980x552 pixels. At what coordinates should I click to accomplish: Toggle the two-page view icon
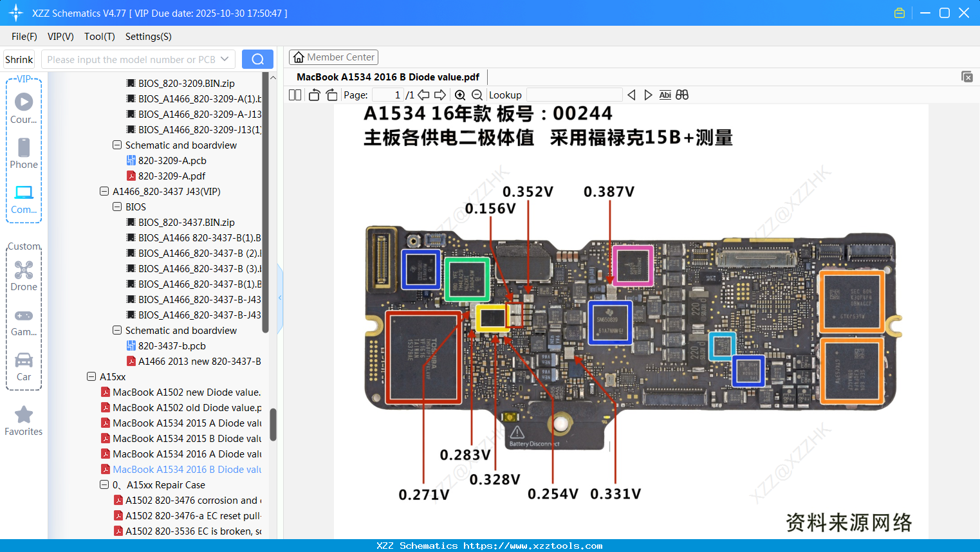(x=295, y=95)
